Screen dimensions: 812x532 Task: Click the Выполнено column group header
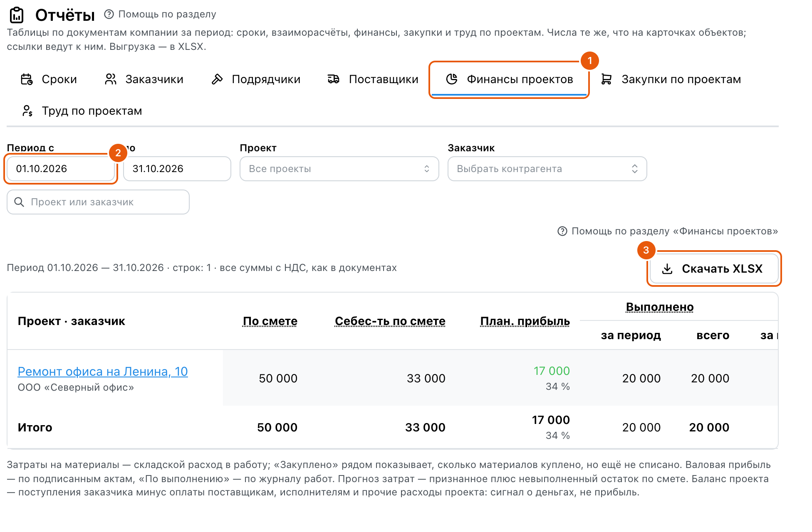click(660, 307)
